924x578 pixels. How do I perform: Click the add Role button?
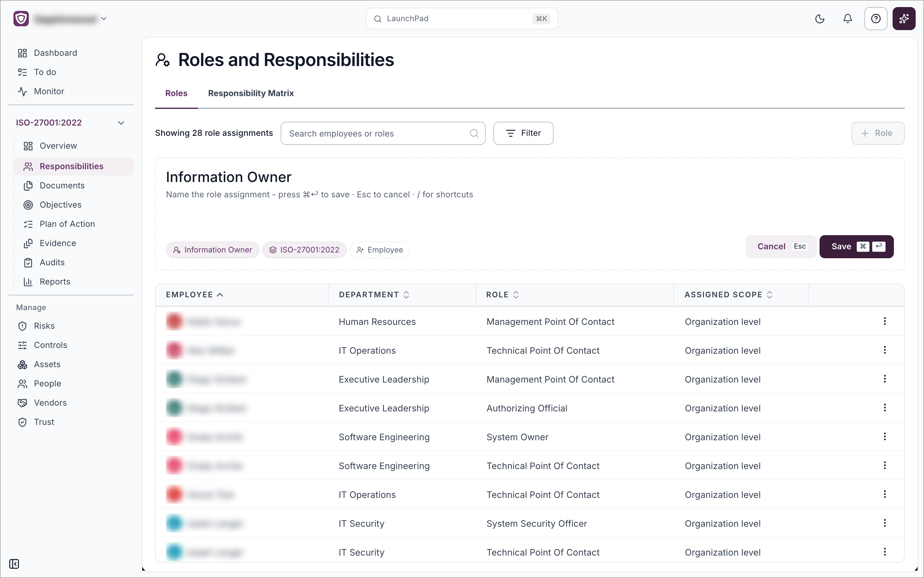click(x=878, y=133)
